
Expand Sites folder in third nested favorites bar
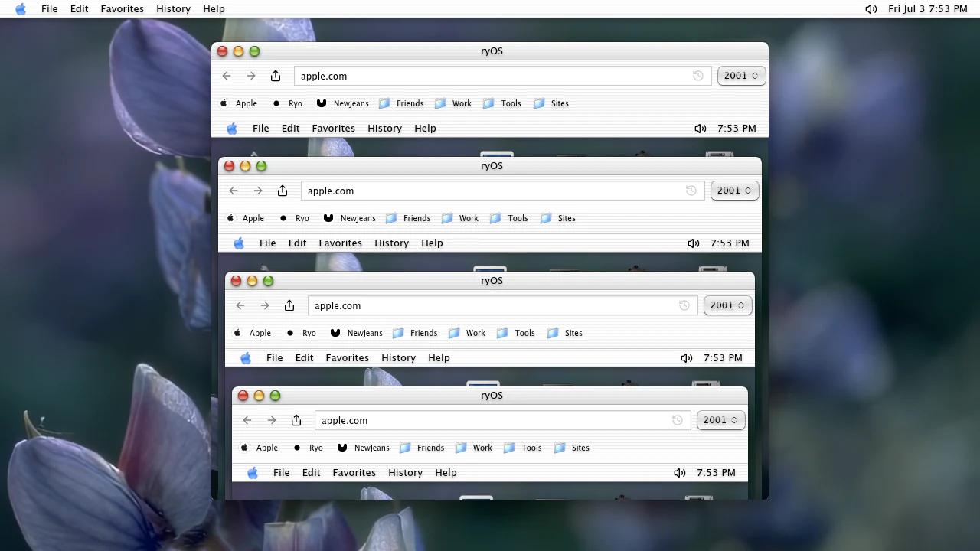(x=564, y=333)
